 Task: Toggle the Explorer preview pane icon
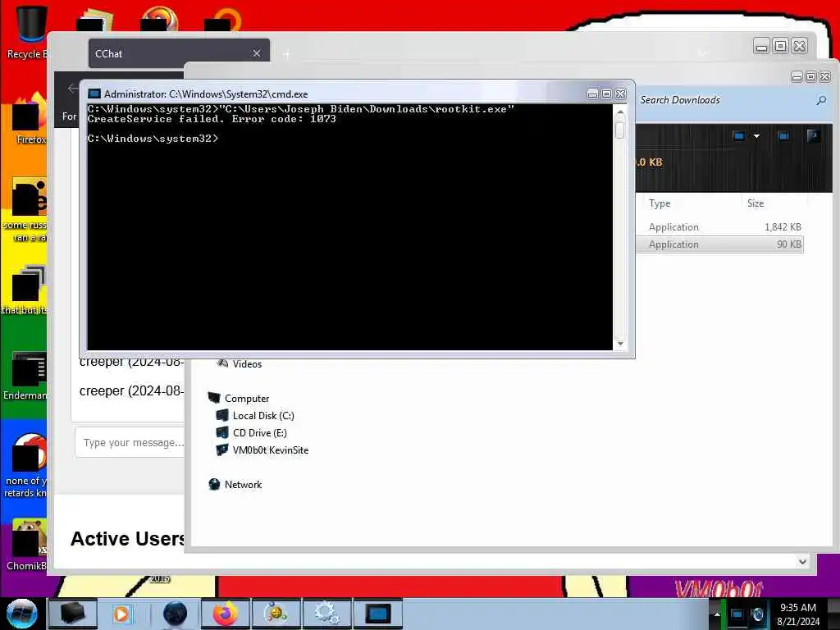tap(783, 136)
